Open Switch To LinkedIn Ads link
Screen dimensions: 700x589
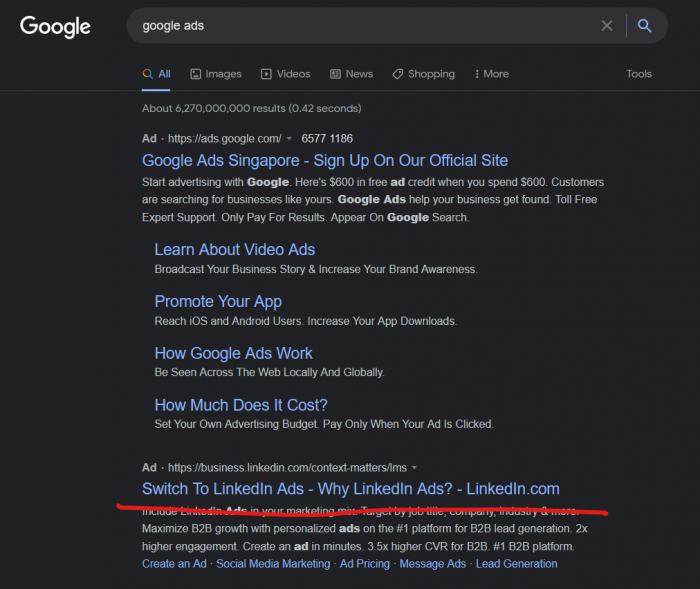click(350, 489)
